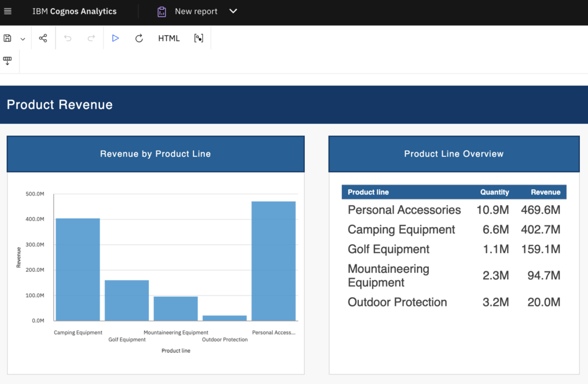Viewport: 588px width, 384px height.
Task: Open the save options dropdown arrow
Action: tap(23, 39)
